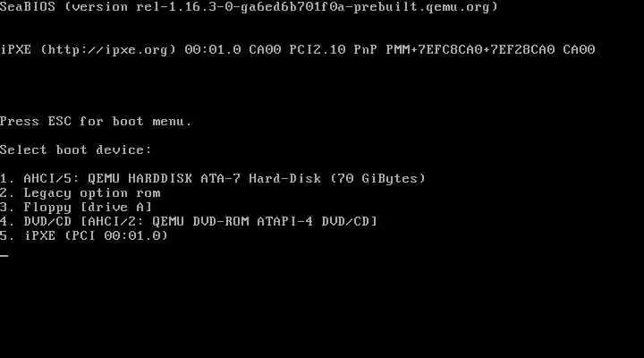This screenshot has width=644, height=358.
Task: Click the 'Press ESC for boot menu' line
Action: pyautogui.click(x=96, y=122)
